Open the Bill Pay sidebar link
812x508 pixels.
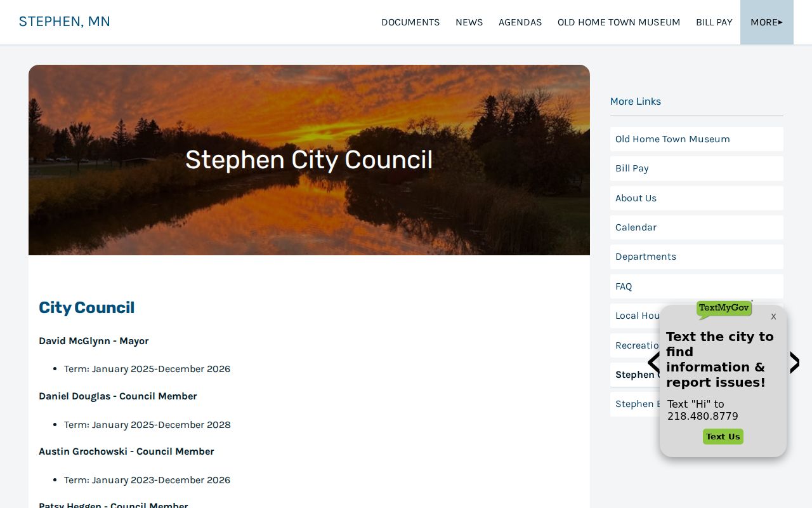[697, 168]
